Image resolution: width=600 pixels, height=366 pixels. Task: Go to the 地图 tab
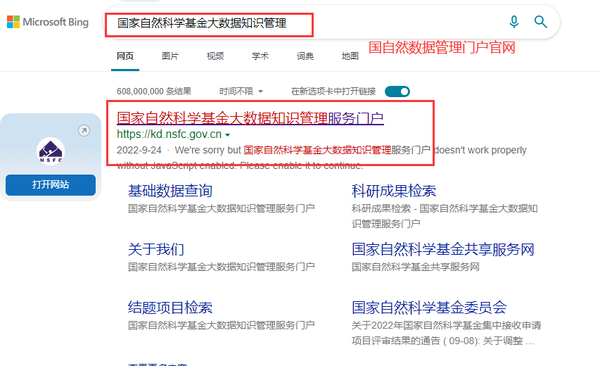350,56
